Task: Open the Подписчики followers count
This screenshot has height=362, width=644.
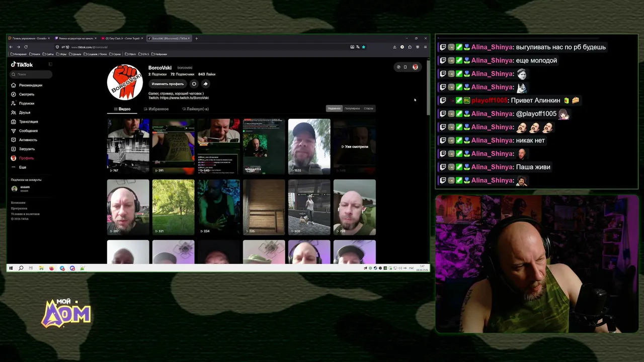Action: click(182, 74)
